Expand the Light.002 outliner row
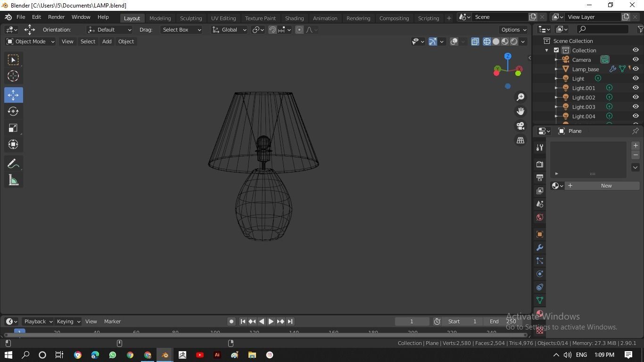Viewport: 644px width, 362px height. pyautogui.click(x=556, y=98)
